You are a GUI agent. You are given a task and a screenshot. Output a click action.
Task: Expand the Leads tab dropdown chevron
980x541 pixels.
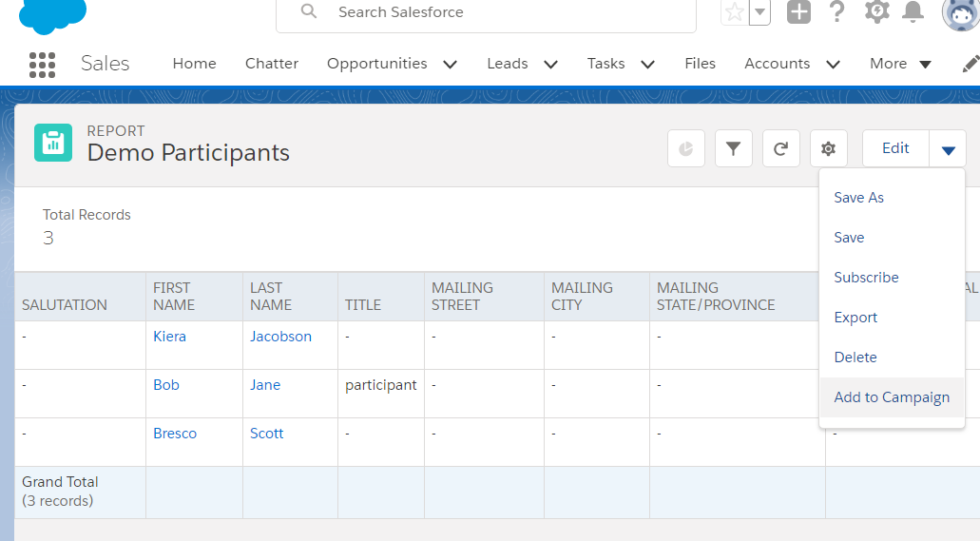tap(550, 64)
